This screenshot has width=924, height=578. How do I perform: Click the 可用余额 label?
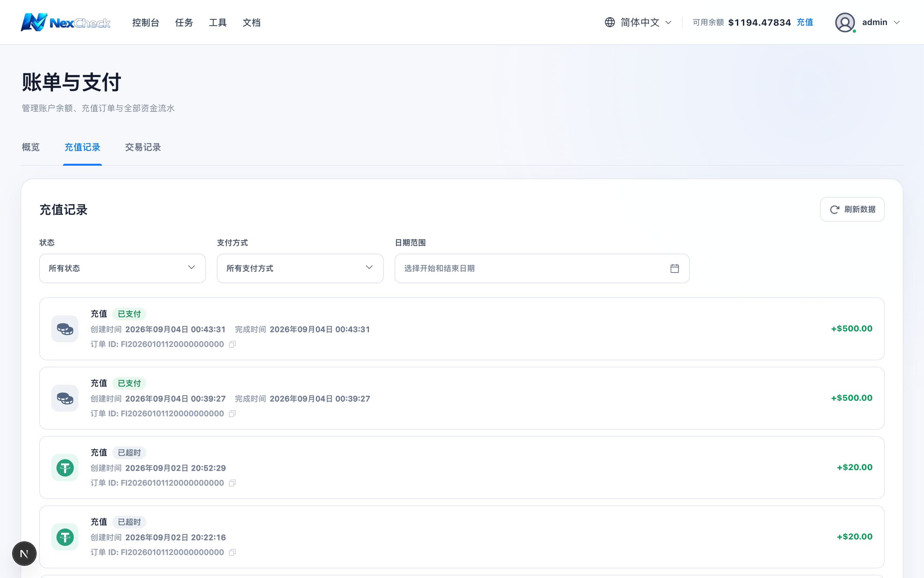708,22
